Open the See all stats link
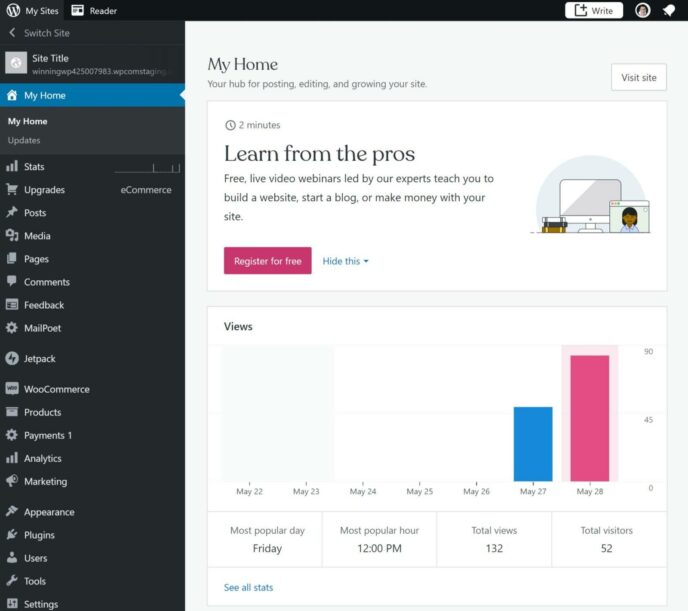688x611 pixels. [248, 587]
